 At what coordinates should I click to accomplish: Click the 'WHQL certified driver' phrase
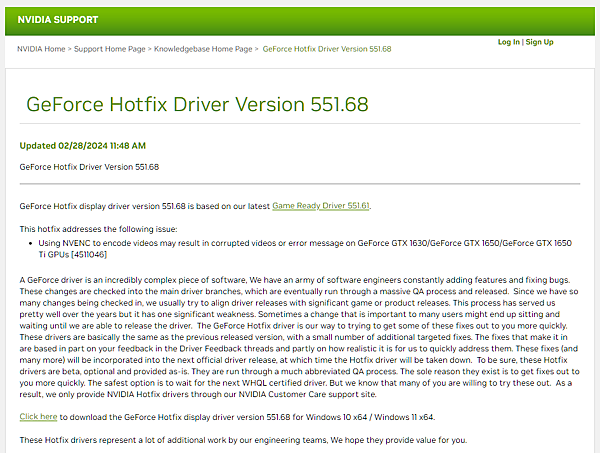click(x=284, y=383)
